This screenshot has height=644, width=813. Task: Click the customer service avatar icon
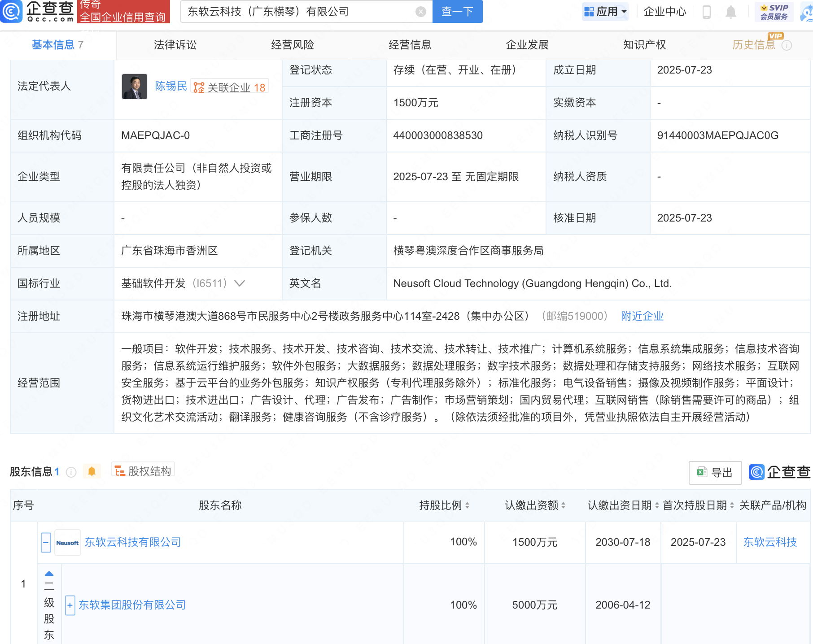click(x=807, y=12)
